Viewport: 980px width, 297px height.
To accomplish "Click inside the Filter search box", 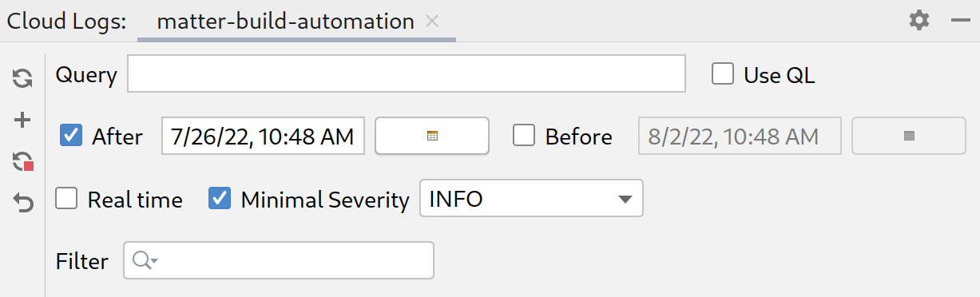I will click(x=279, y=260).
